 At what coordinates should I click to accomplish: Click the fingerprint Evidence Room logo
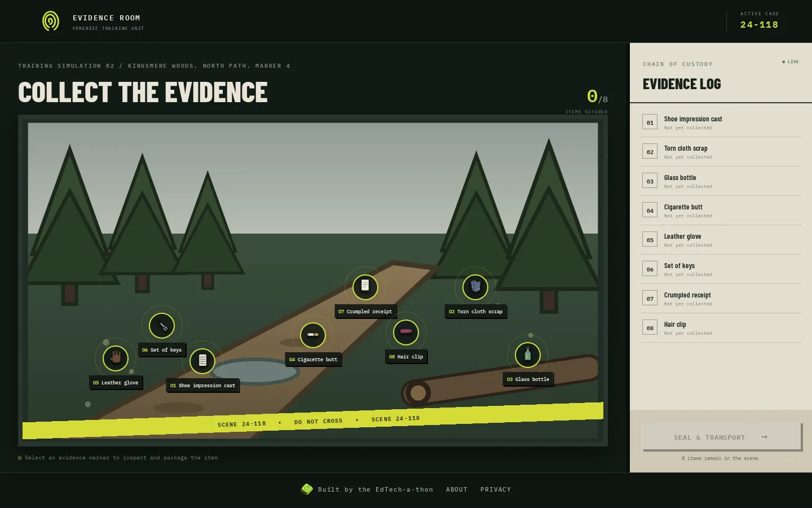[x=51, y=21]
